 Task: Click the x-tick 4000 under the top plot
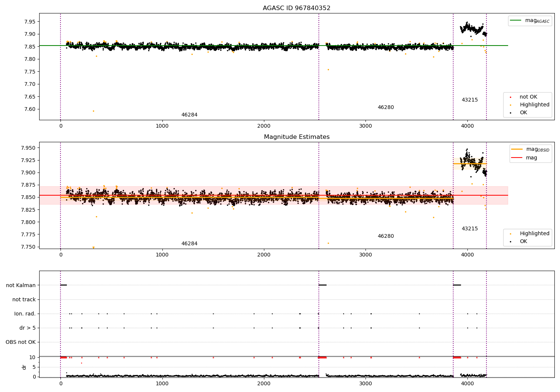pyautogui.click(x=467, y=126)
